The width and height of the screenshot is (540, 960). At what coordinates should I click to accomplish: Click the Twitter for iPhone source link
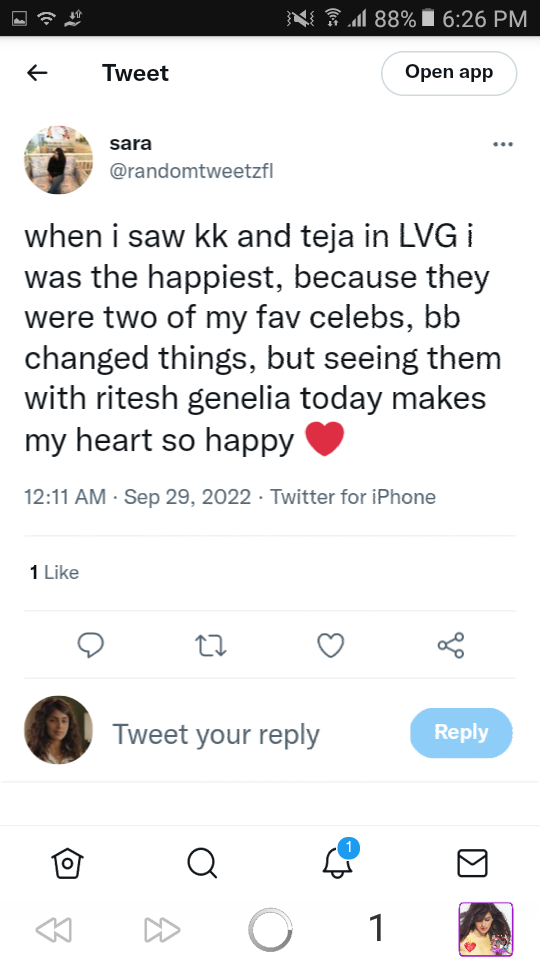coord(353,497)
